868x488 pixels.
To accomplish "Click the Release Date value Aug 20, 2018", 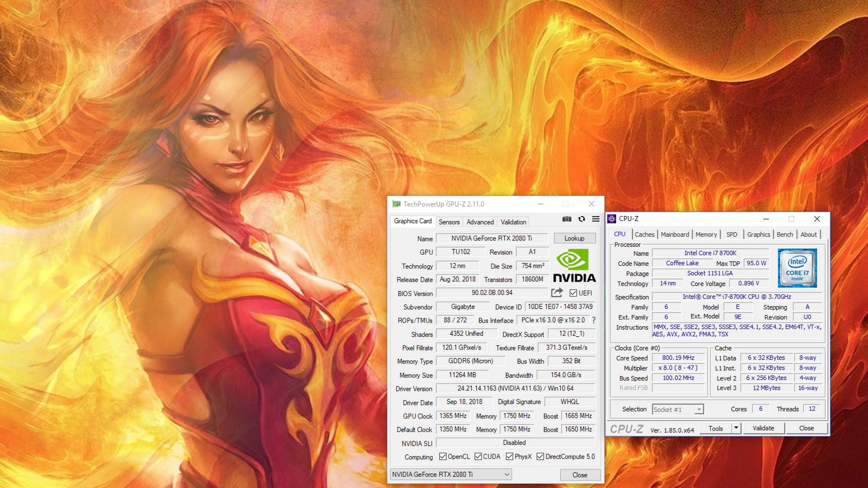I will coord(457,279).
